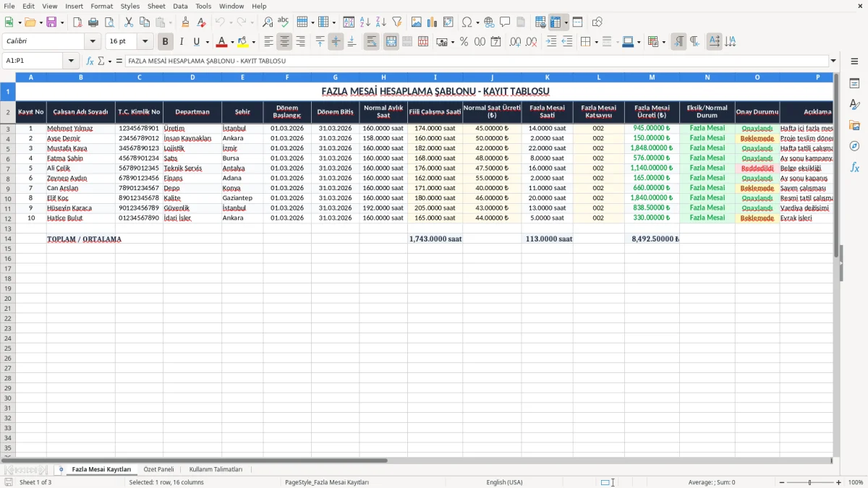The width and height of the screenshot is (868, 488).
Task: Click the Insert Chart icon
Action: click(433, 22)
